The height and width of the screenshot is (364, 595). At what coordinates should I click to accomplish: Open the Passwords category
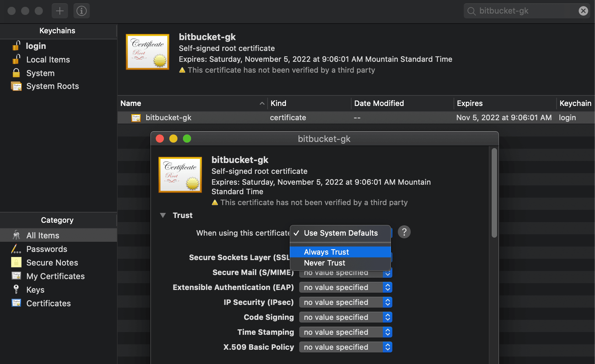pos(47,249)
